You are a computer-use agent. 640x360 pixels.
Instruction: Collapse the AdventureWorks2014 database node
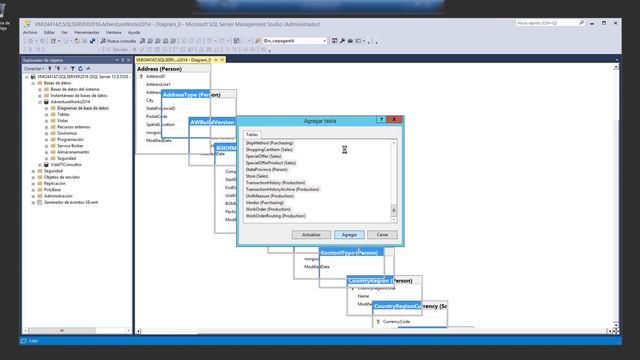(40, 102)
